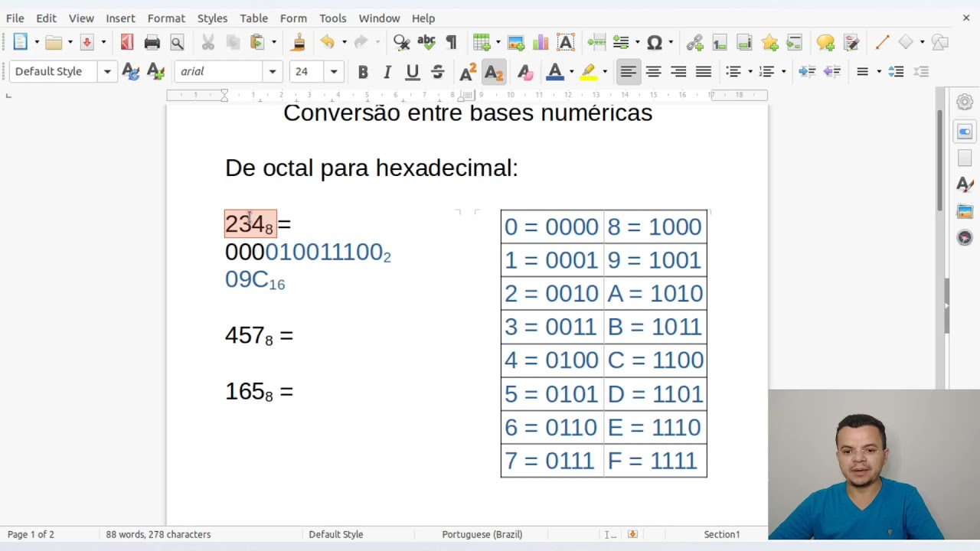
Task: Open the Paragraph Style dropdown
Action: click(x=107, y=71)
